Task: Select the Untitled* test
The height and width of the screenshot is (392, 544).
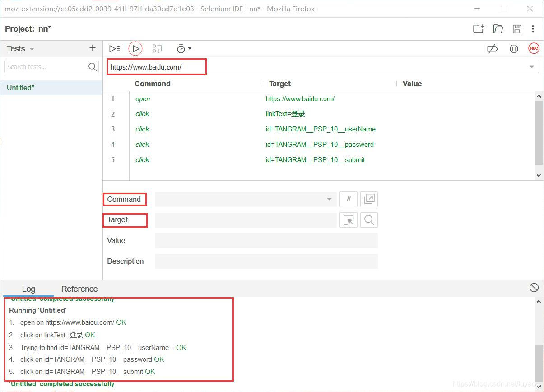Action: coord(51,88)
